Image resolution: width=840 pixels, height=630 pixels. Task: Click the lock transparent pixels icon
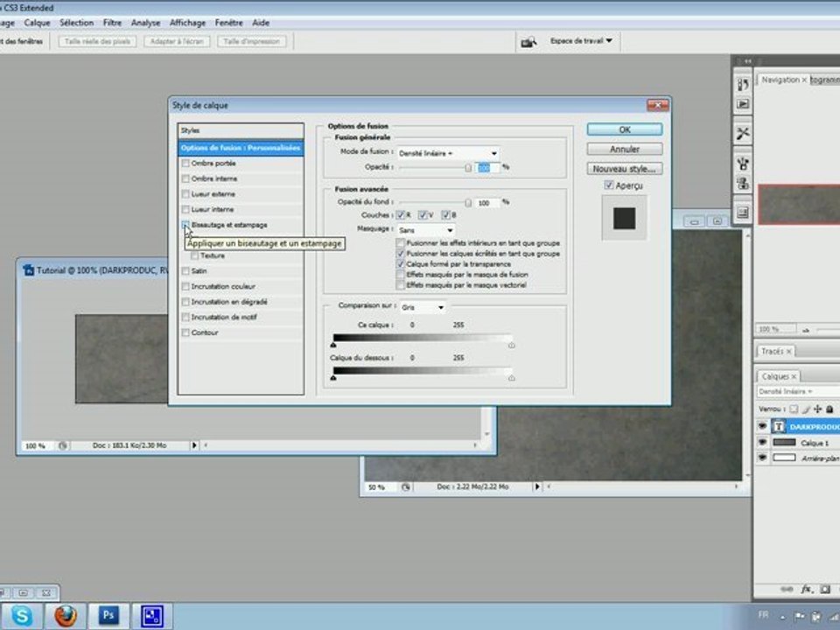[x=794, y=409]
